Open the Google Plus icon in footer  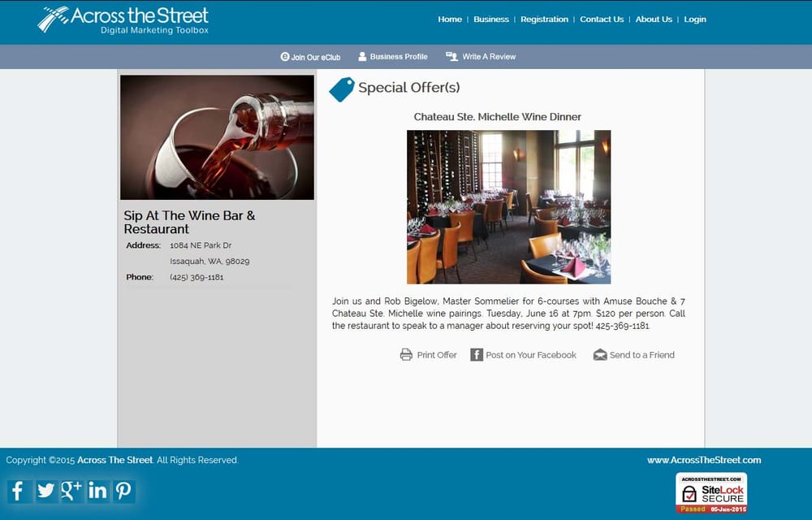[71, 491]
